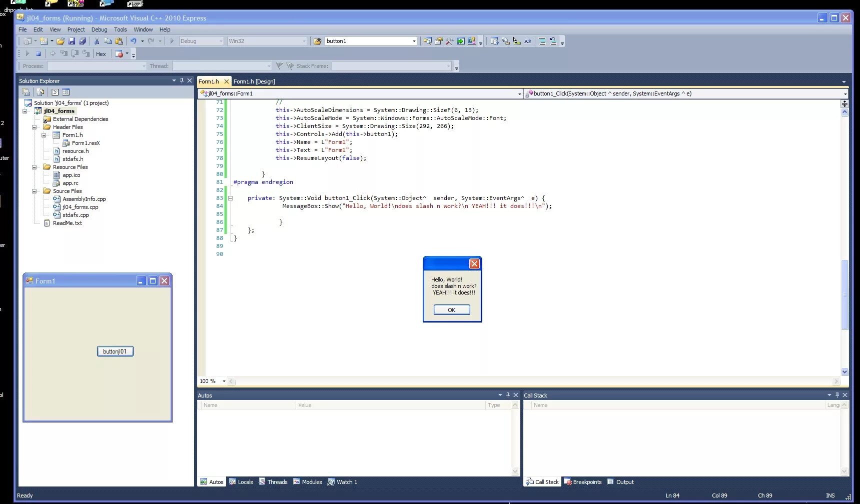Image resolution: width=860 pixels, height=504 pixels.
Task: Click the Breakpoints window icon in debug toolbar
Action: tap(119, 53)
